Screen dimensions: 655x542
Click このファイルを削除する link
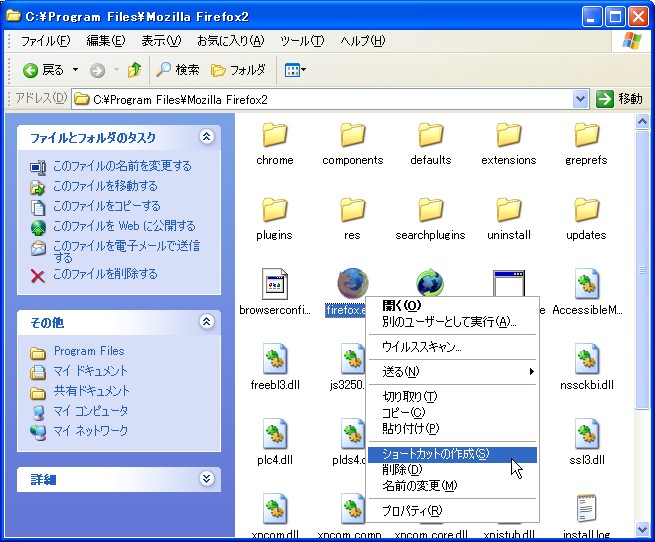pyautogui.click(x=105, y=274)
